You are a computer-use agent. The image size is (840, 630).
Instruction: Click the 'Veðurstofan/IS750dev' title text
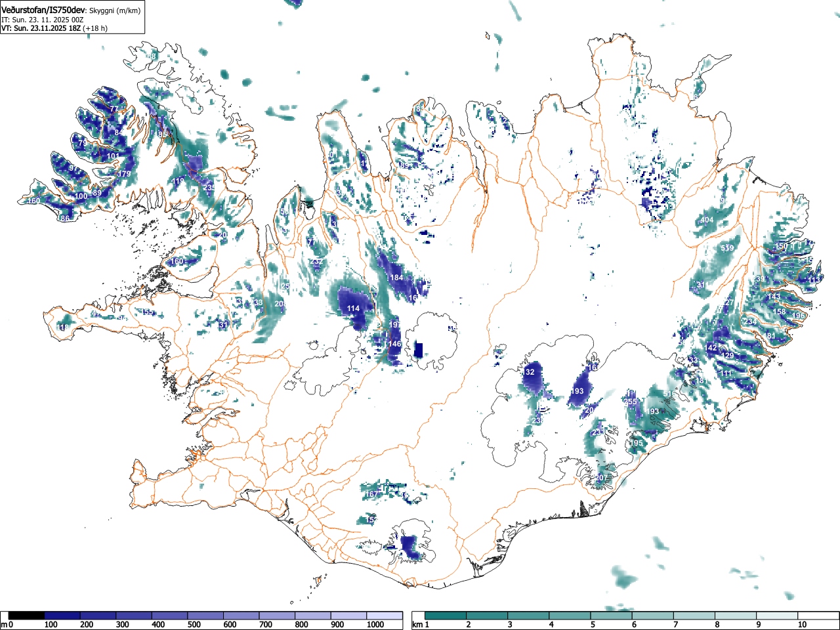tap(43, 10)
